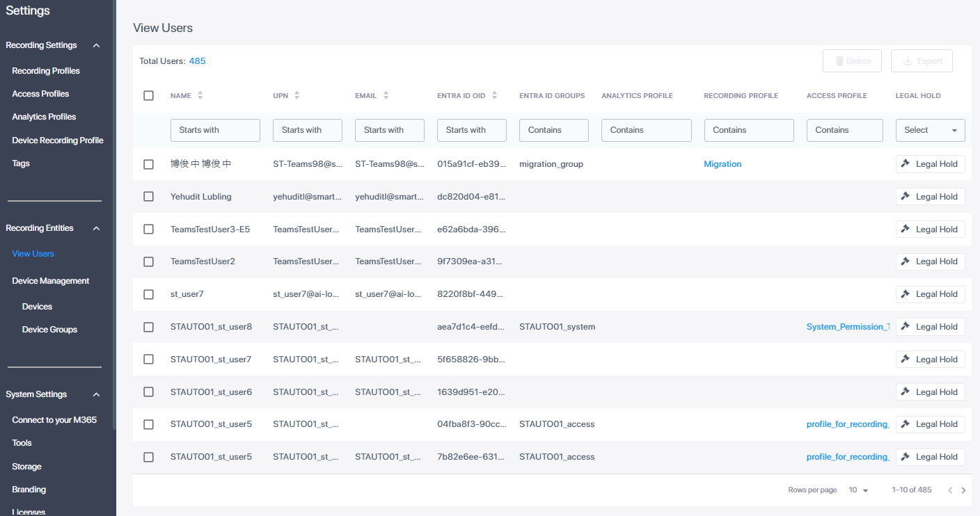The width and height of the screenshot is (980, 516).
Task: Export the users list
Action: (922, 61)
